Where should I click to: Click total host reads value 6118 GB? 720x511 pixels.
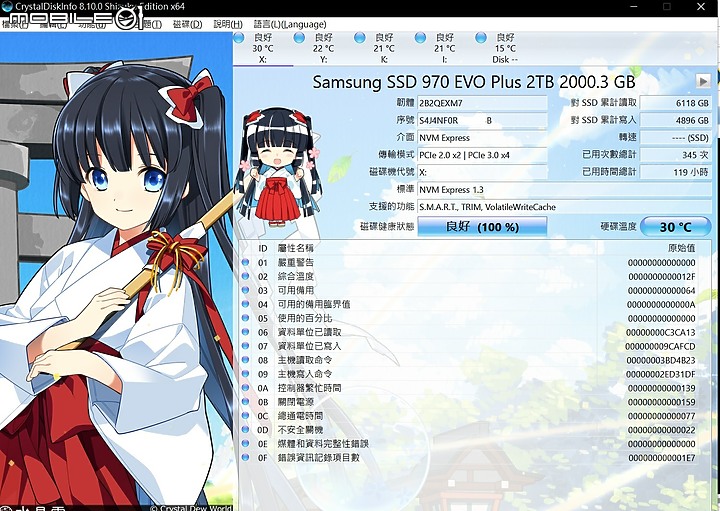(x=675, y=103)
